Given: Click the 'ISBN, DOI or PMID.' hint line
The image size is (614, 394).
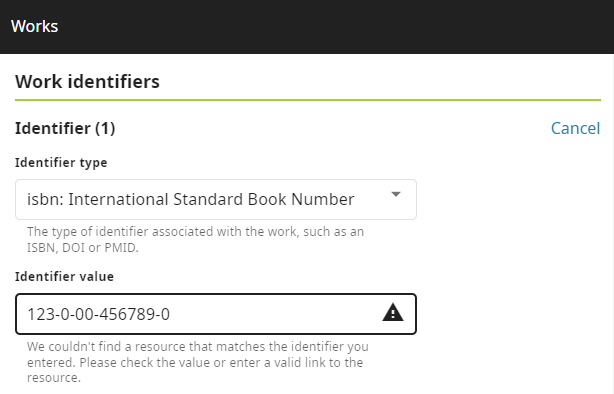Looking at the screenshot, I should (x=83, y=248).
